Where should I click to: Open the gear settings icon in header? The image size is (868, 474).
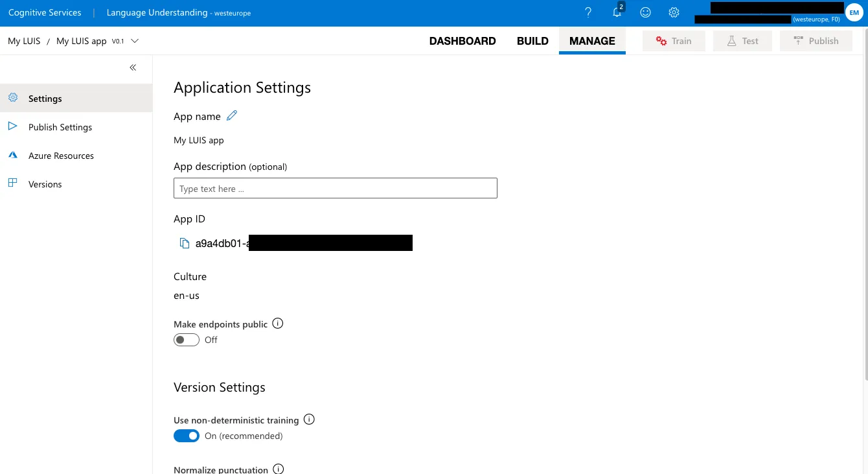click(x=674, y=12)
